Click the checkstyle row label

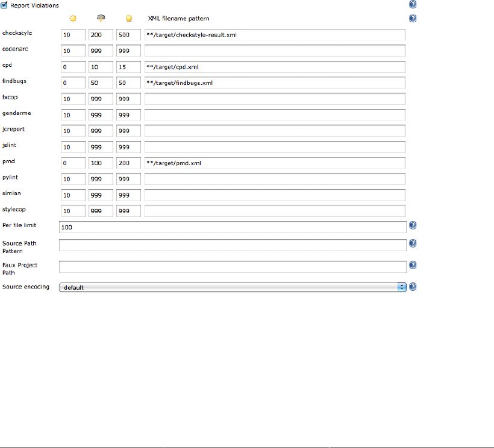tap(17, 33)
